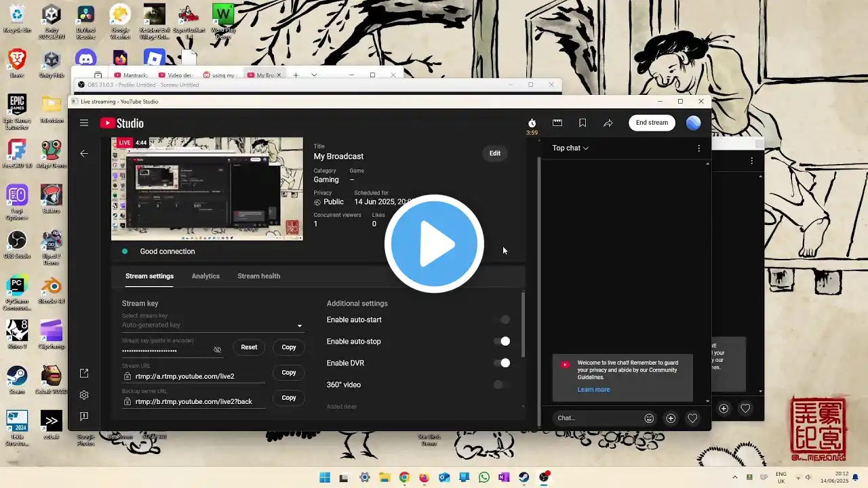Viewport: 868px width, 488px height.
Task: Open Epic Games Launcher desktop icon
Action: (x=16, y=111)
